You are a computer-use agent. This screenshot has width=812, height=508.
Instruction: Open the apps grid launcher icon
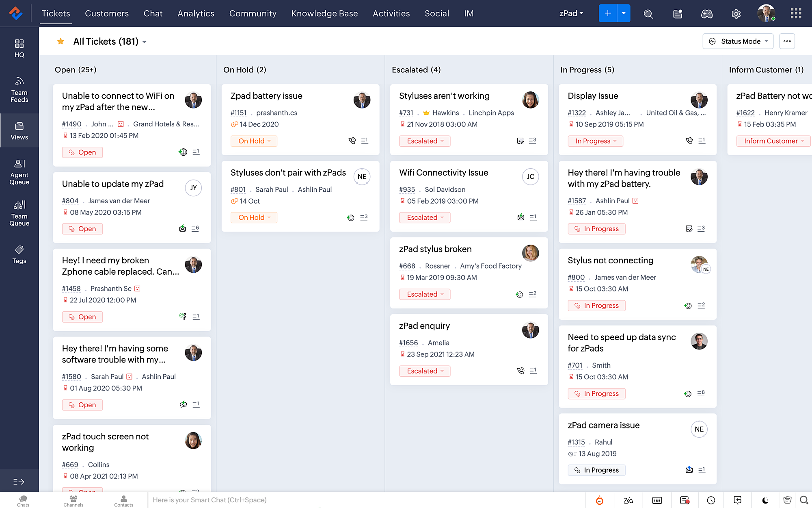click(x=796, y=13)
